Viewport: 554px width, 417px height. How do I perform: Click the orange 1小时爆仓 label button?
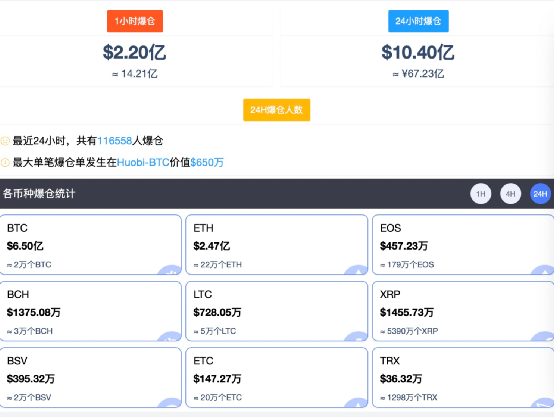135,21
